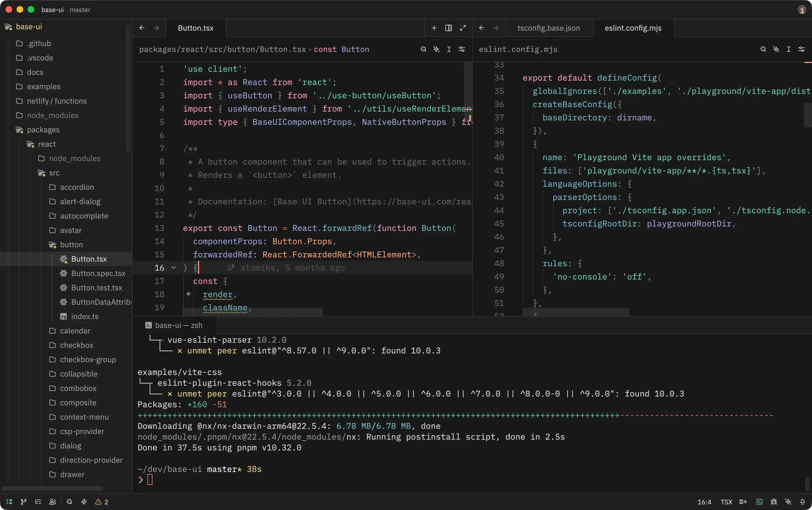This screenshot has width=812, height=510.
Task: Switch to the tsconfig.base.json tab
Action: point(549,28)
